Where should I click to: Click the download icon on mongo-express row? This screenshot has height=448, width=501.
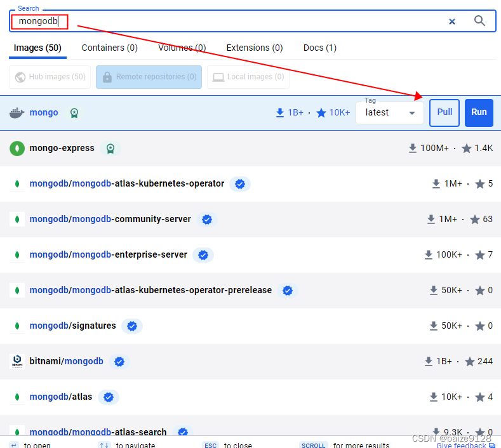point(413,148)
